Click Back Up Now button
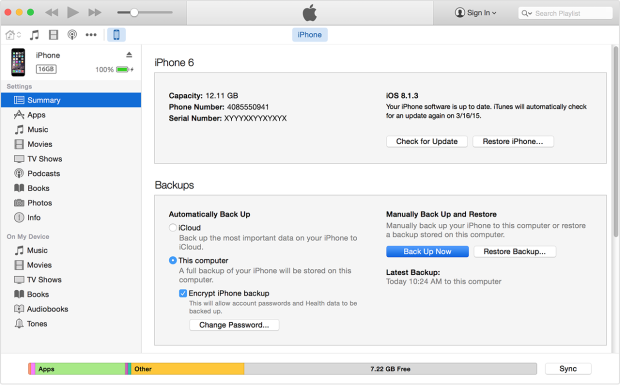The image size is (620, 385). [x=427, y=251]
